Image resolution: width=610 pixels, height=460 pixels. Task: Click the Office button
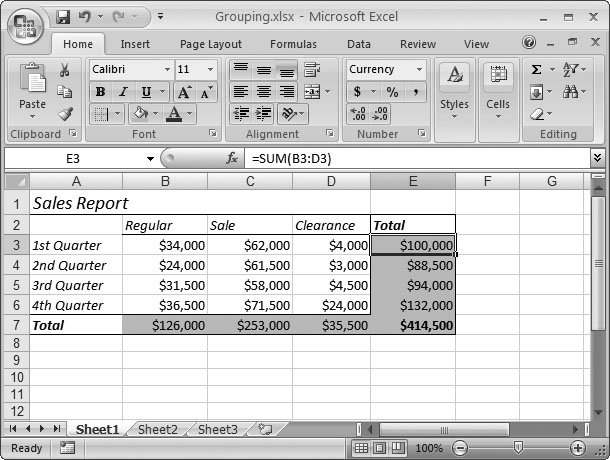coord(26,25)
